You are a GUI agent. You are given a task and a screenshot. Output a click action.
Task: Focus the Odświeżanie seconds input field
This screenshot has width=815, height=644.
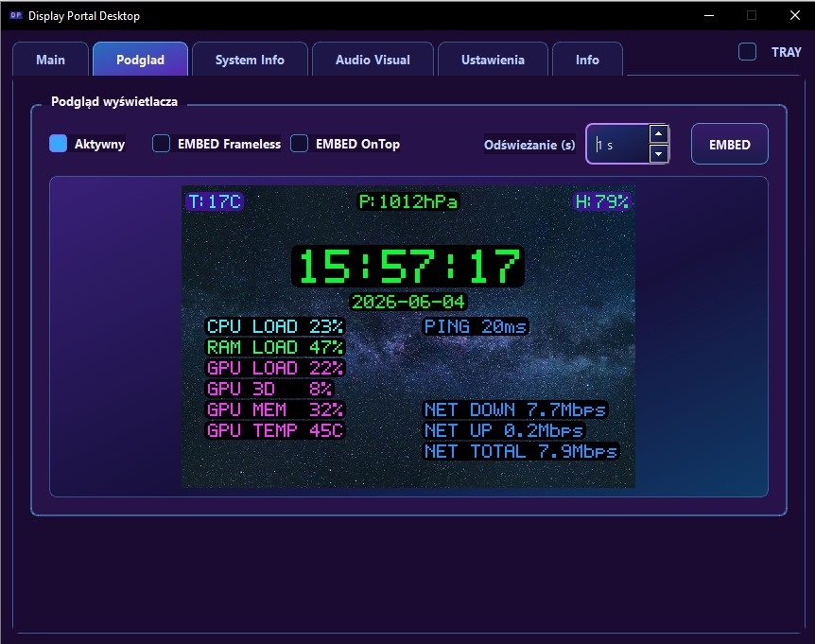(x=618, y=144)
